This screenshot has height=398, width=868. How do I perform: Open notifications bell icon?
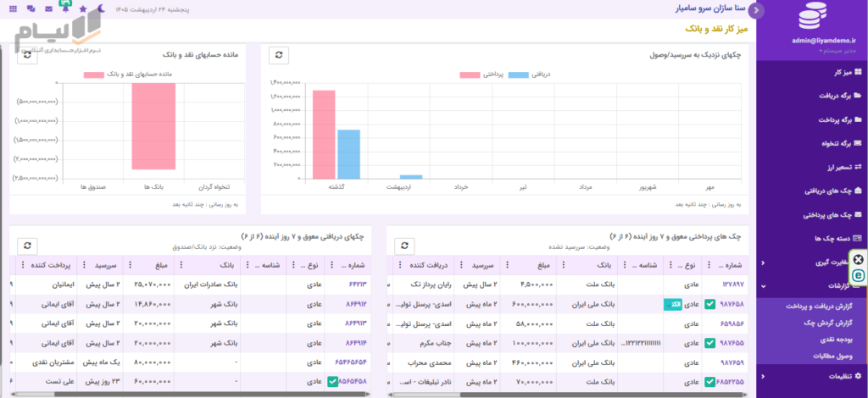[66, 9]
